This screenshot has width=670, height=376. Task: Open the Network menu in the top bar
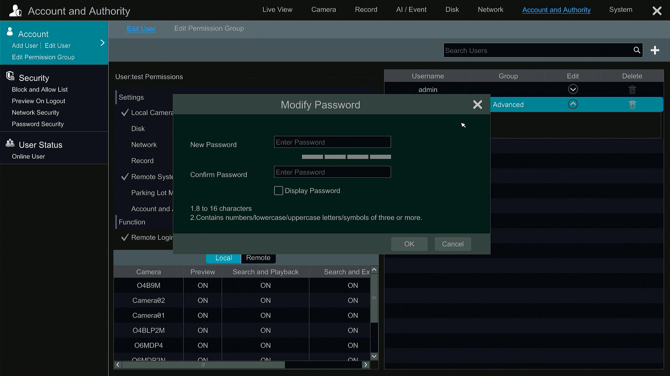(490, 9)
